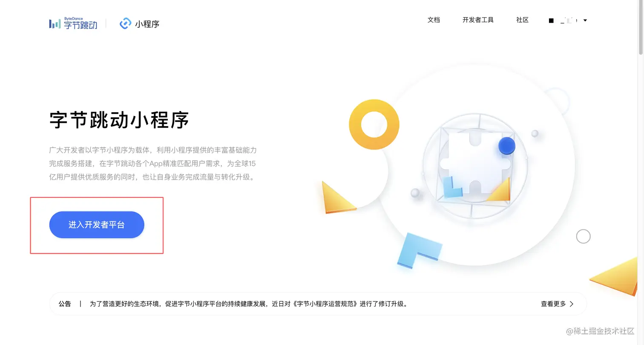
Task: Click the 公告 label
Action: 65,304
